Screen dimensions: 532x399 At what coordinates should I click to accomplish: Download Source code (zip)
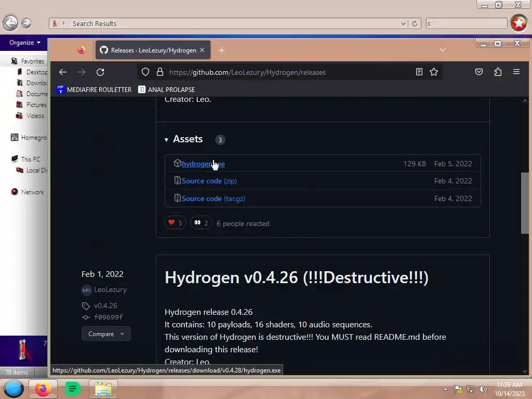click(x=209, y=181)
